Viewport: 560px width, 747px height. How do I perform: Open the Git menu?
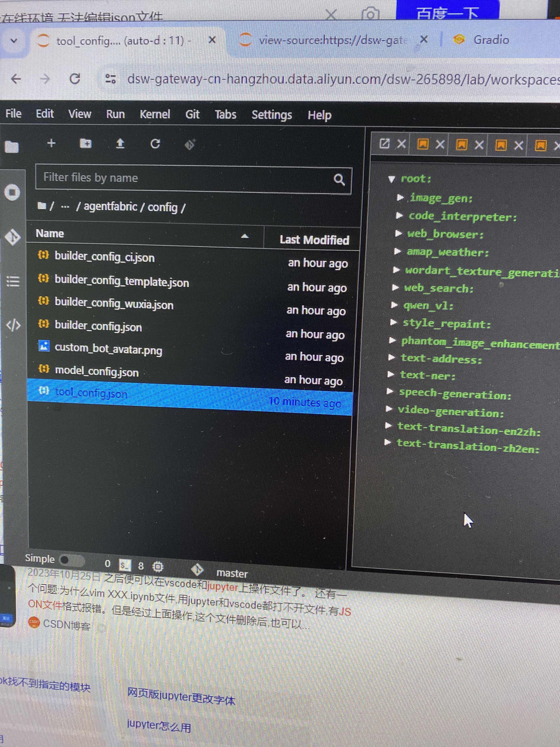click(x=192, y=114)
